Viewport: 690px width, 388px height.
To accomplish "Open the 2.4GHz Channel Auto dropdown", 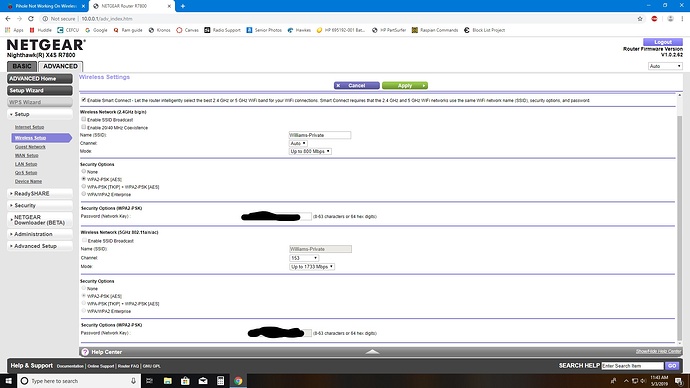I will 298,143.
